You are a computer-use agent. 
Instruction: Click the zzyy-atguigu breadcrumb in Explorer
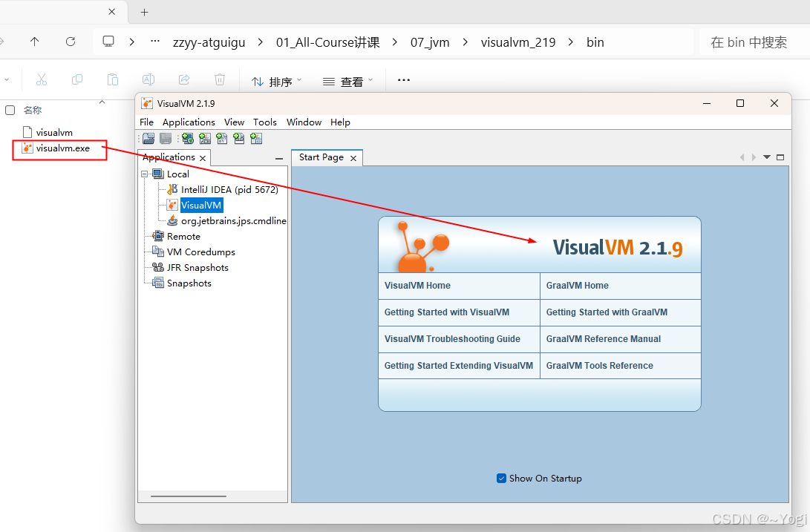pos(209,42)
